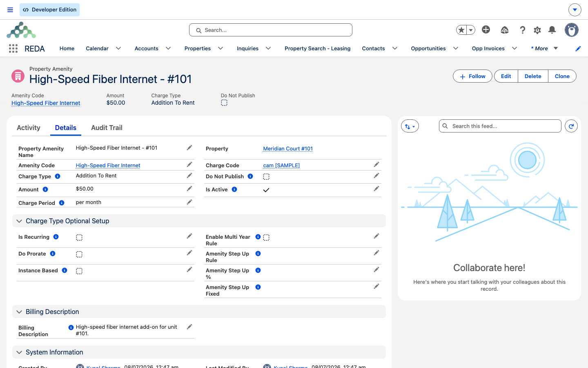Click the Search this feed field
Screen dimensions: 588x368
(500, 126)
